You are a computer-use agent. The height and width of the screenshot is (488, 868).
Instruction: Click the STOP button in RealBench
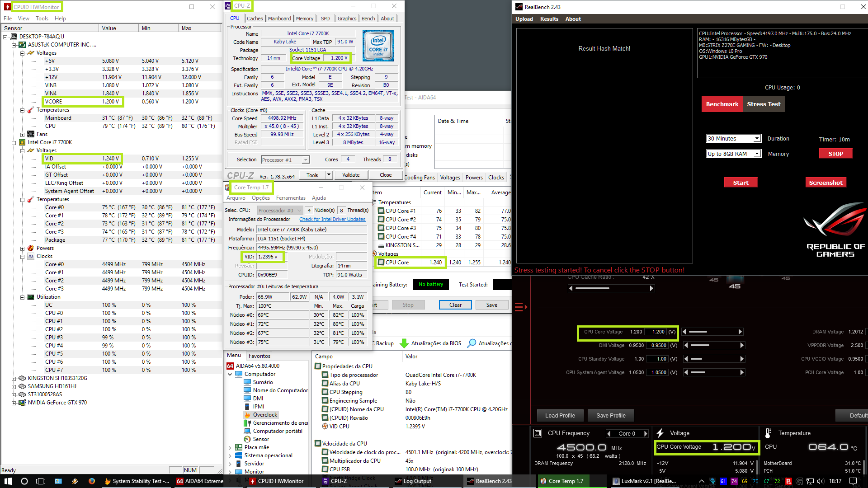pos(835,154)
